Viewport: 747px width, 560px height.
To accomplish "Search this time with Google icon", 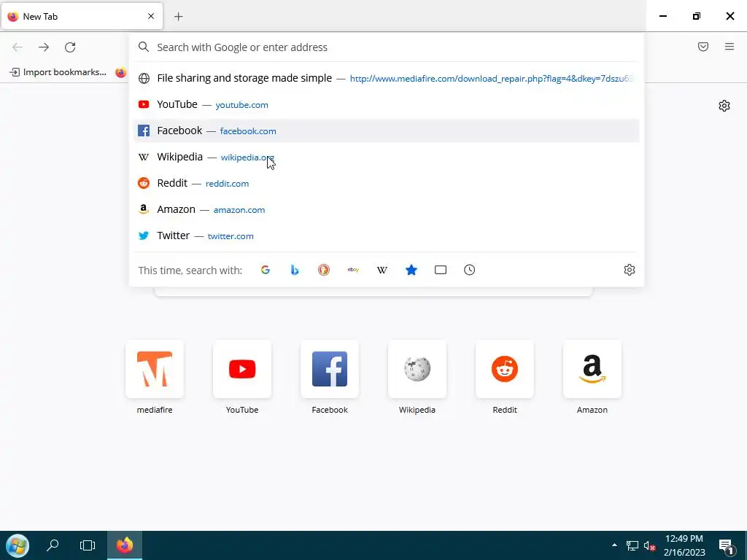I will pyautogui.click(x=266, y=270).
